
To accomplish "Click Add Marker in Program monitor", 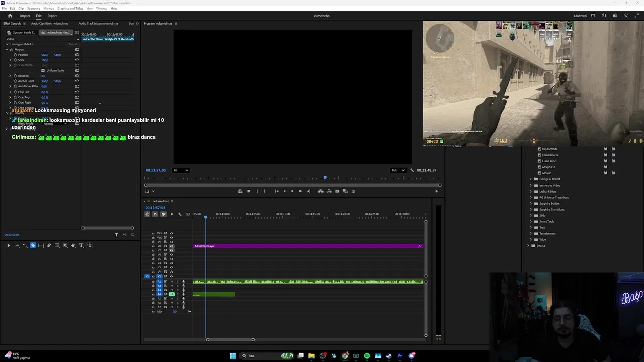I will (248, 191).
